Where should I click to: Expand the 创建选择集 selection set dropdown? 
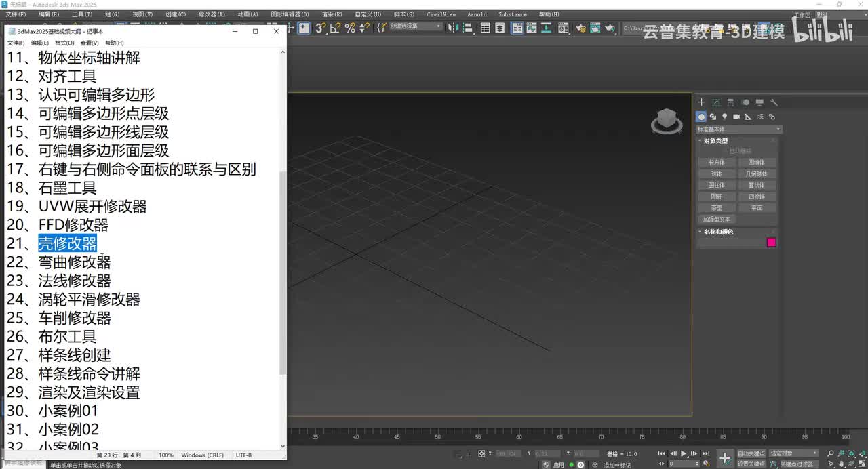[415, 26]
